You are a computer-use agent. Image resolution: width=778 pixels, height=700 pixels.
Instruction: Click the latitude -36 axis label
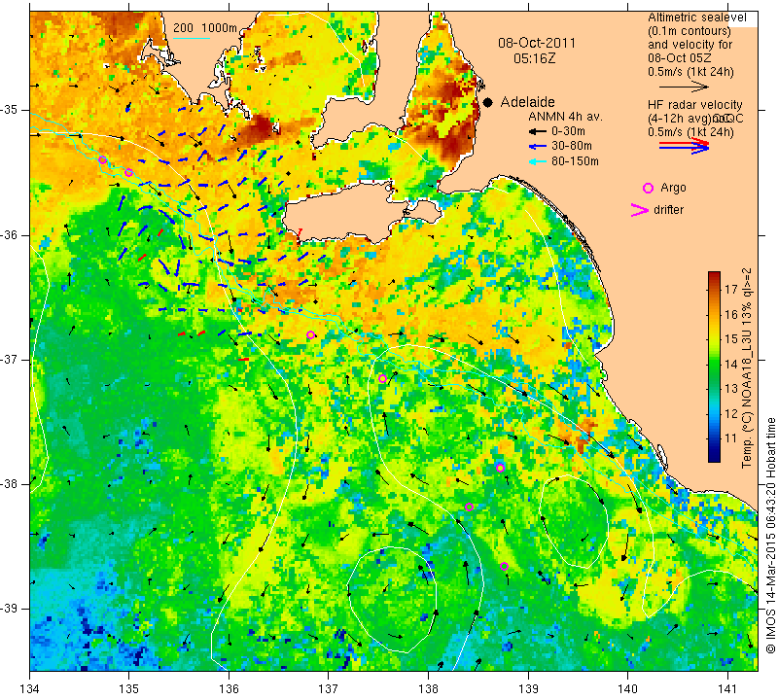coord(11,234)
